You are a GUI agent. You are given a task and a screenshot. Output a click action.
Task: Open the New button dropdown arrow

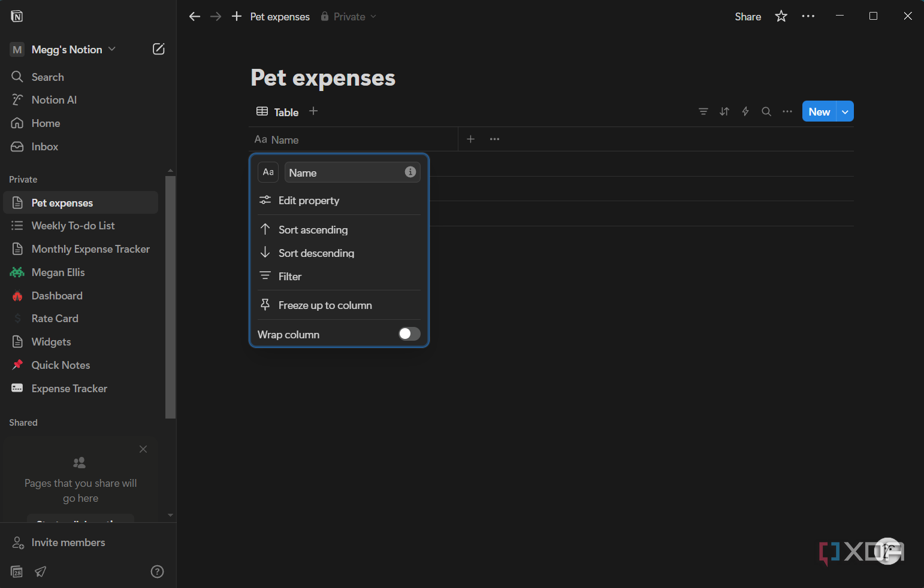(845, 111)
